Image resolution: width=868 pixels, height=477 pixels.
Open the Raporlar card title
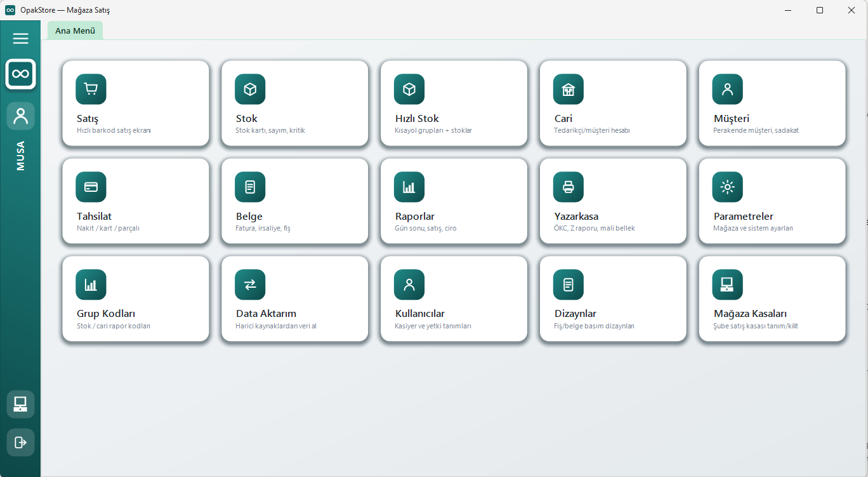(x=415, y=217)
